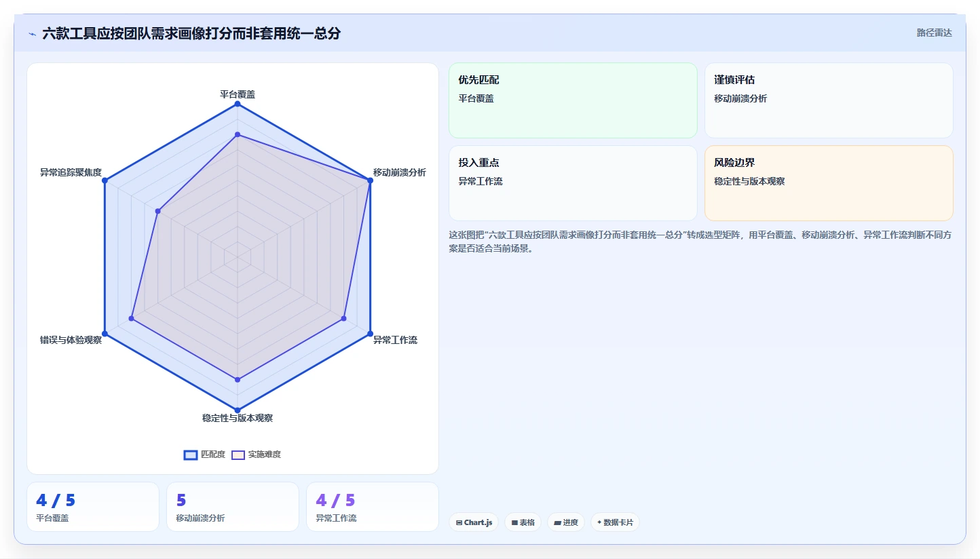Click the outer radar point at 异常工作流
The image size is (980, 559).
pyautogui.click(x=370, y=334)
